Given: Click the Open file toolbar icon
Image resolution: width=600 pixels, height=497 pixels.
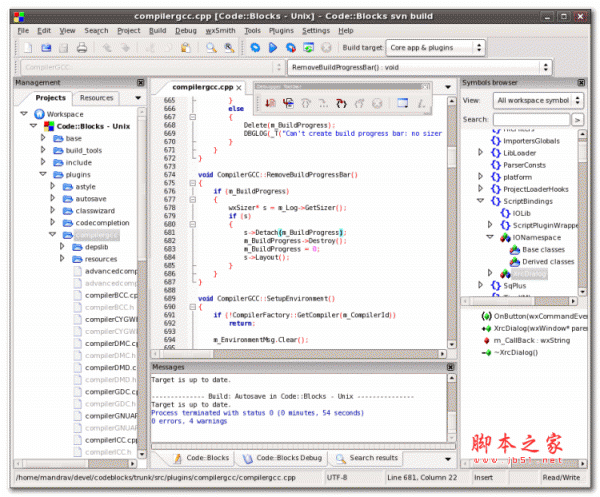Looking at the screenshot, I should pyautogui.click(x=46, y=48).
